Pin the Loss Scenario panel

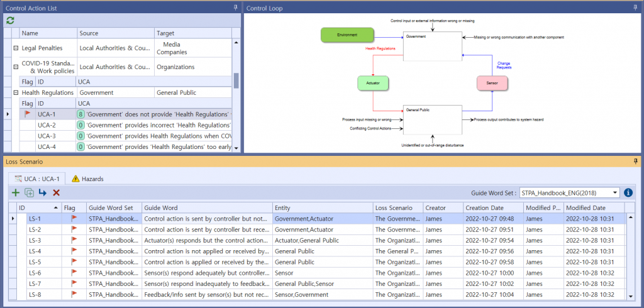[x=636, y=162]
